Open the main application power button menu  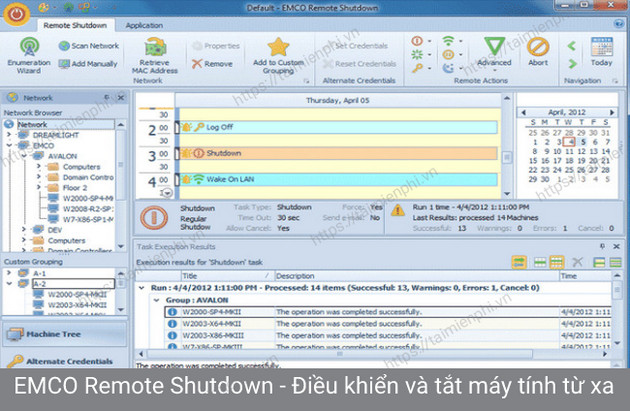pyautogui.click(x=16, y=14)
